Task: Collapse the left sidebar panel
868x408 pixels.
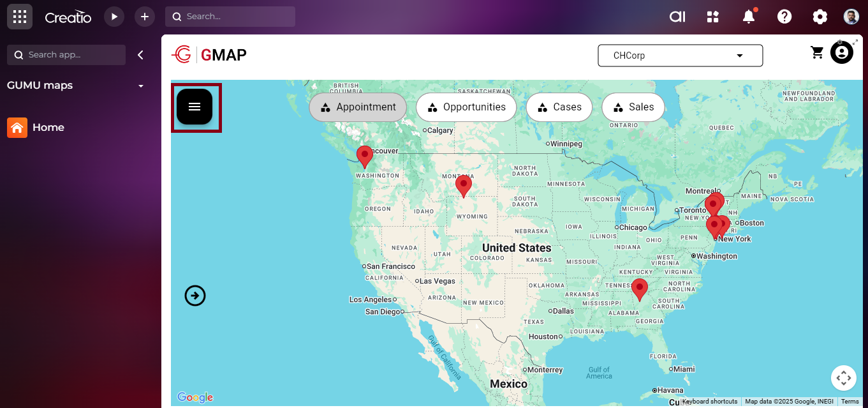Action: 140,55
